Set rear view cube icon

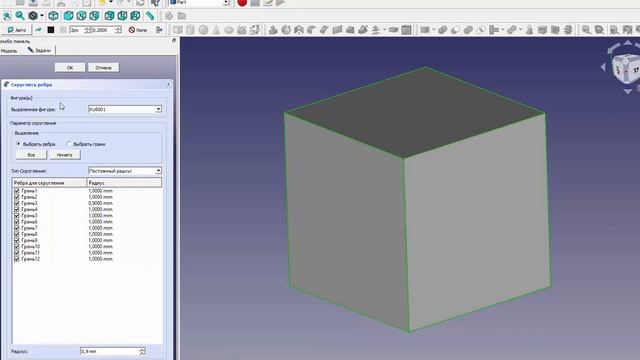tap(109, 16)
